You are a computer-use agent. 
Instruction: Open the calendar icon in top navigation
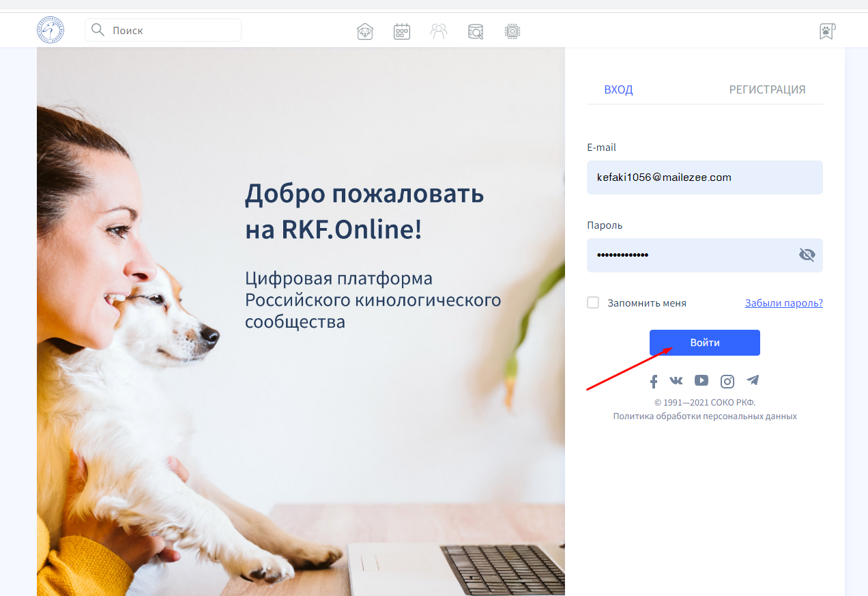point(402,31)
